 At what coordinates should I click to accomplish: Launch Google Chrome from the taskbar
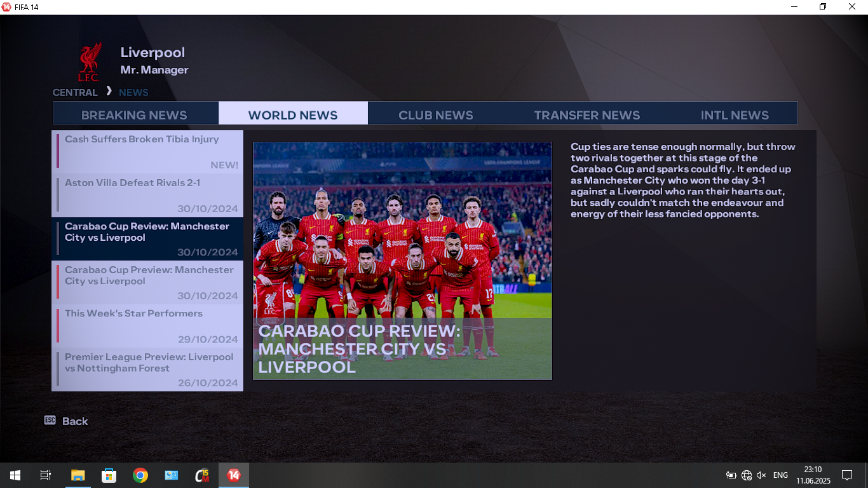[x=140, y=475]
